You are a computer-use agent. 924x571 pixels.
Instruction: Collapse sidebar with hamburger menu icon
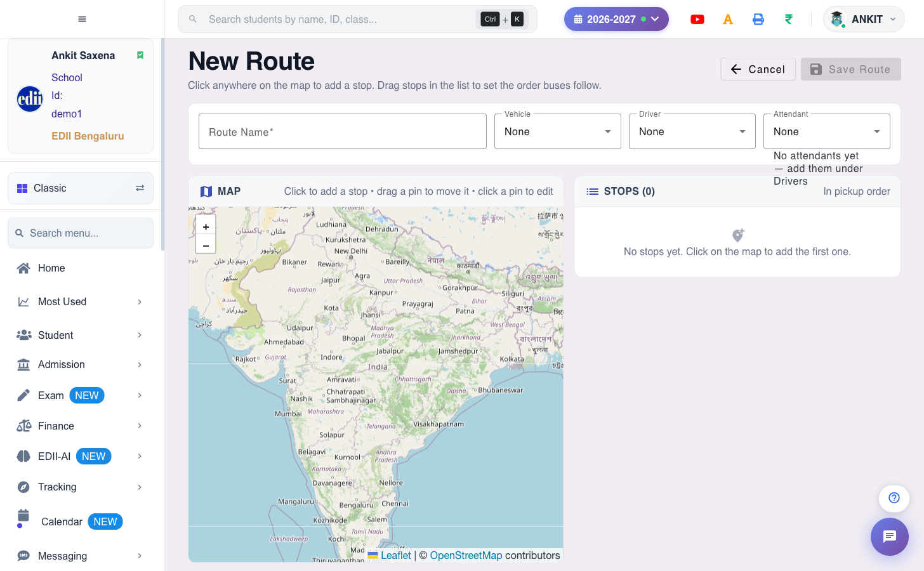pyautogui.click(x=82, y=19)
